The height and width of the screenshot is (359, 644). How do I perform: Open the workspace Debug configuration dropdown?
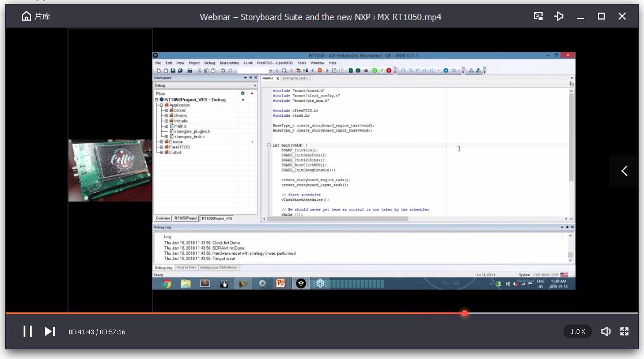click(206, 85)
